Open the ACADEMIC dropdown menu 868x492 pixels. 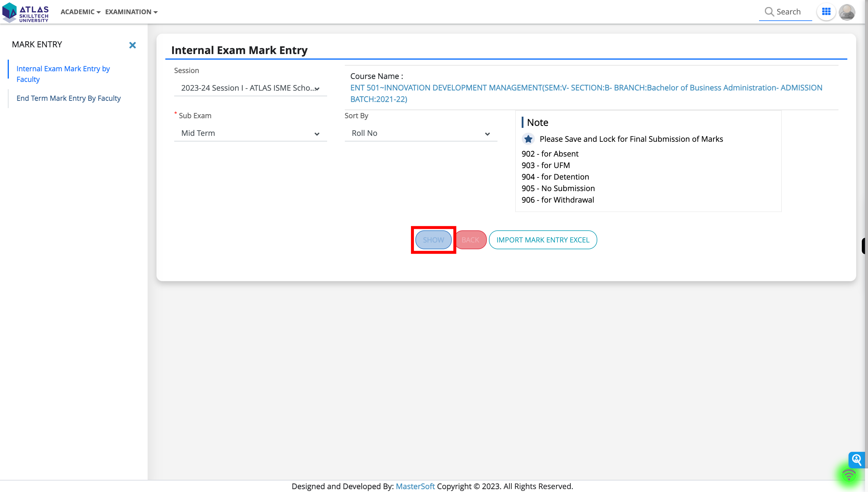pyautogui.click(x=80, y=11)
